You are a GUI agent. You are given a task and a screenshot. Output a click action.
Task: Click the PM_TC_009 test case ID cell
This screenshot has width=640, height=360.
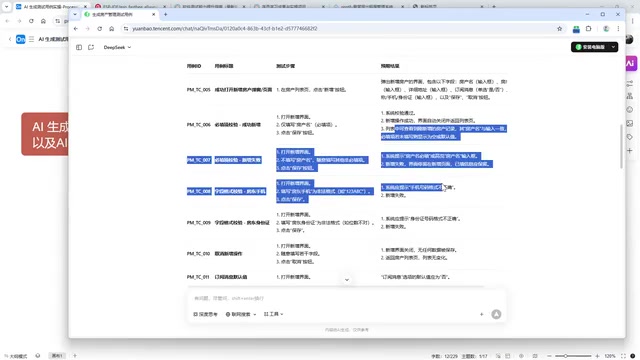[198, 222]
